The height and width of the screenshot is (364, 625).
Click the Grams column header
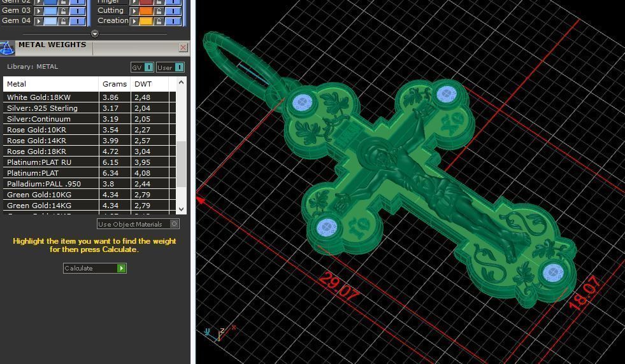[115, 84]
